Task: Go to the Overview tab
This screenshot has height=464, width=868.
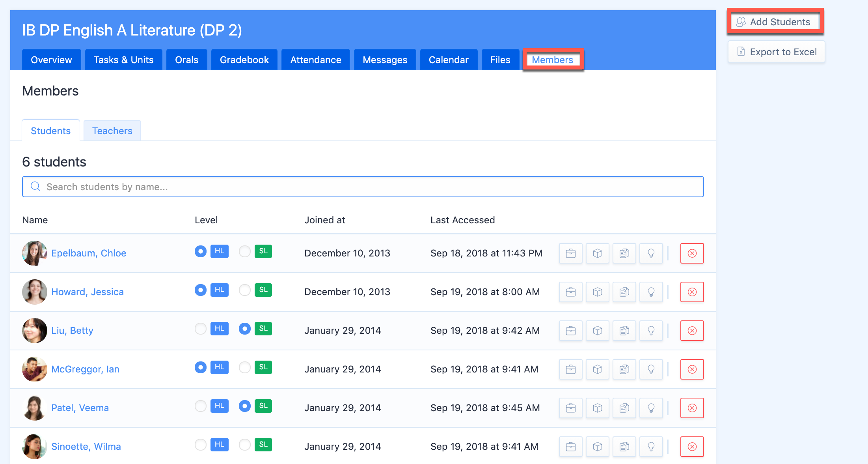Action: tap(51, 60)
